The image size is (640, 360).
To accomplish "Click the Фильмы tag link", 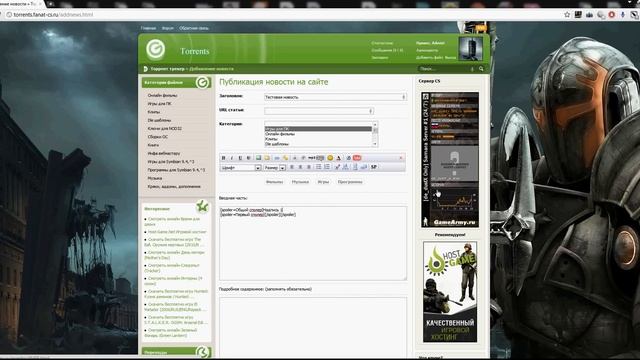I will click(x=274, y=182).
